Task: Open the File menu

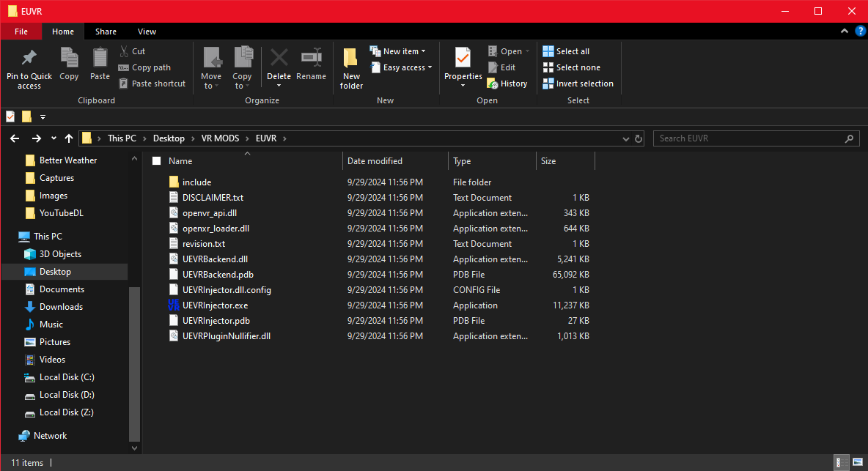Action: [21, 31]
